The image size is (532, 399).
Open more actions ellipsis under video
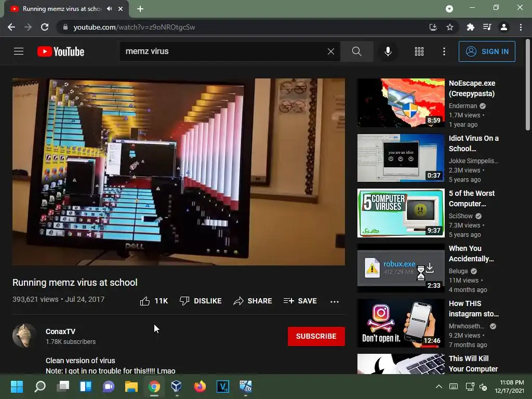335,301
